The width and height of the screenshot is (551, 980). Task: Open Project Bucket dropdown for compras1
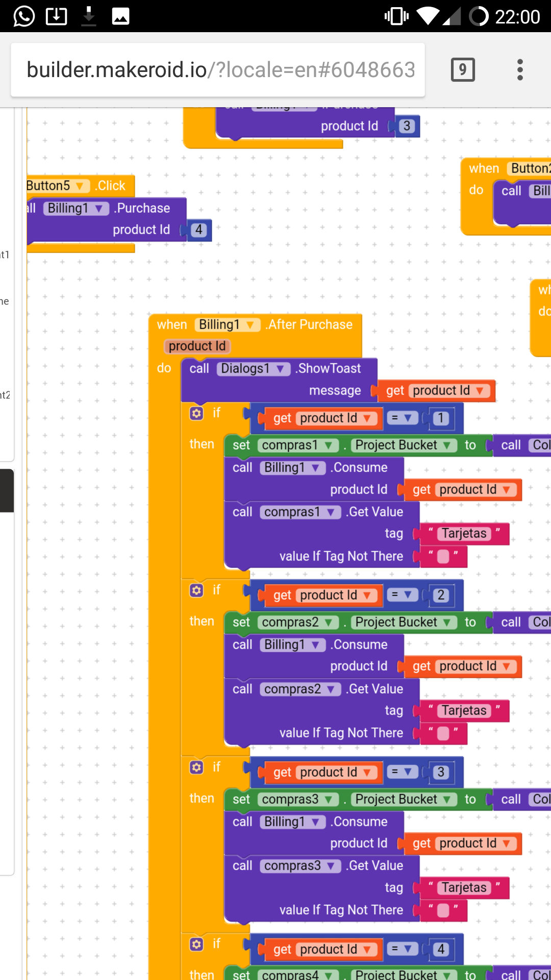[404, 445]
